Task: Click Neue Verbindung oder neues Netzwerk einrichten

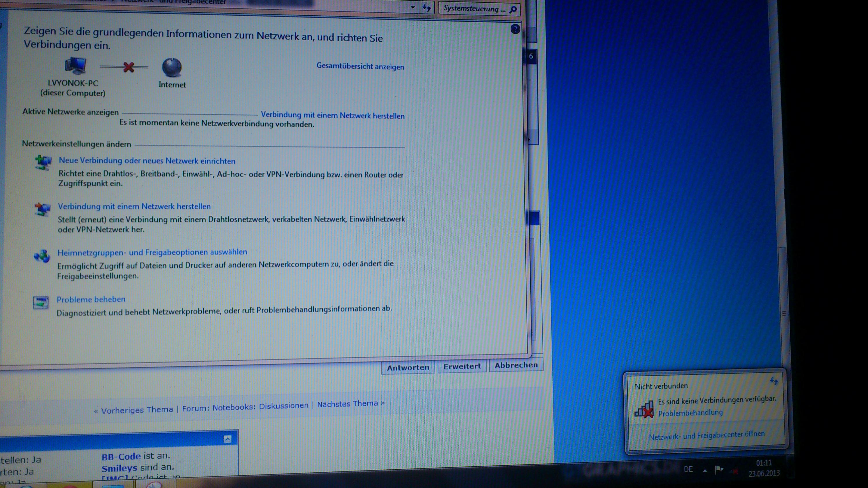Action: point(147,161)
